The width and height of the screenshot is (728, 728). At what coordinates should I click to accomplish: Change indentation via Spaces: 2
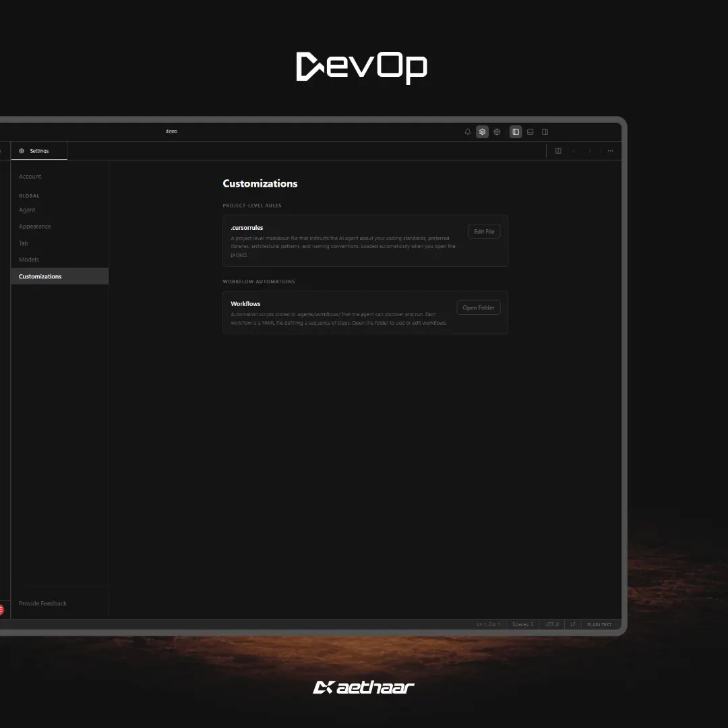pyautogui.click(x=523, y=624)
